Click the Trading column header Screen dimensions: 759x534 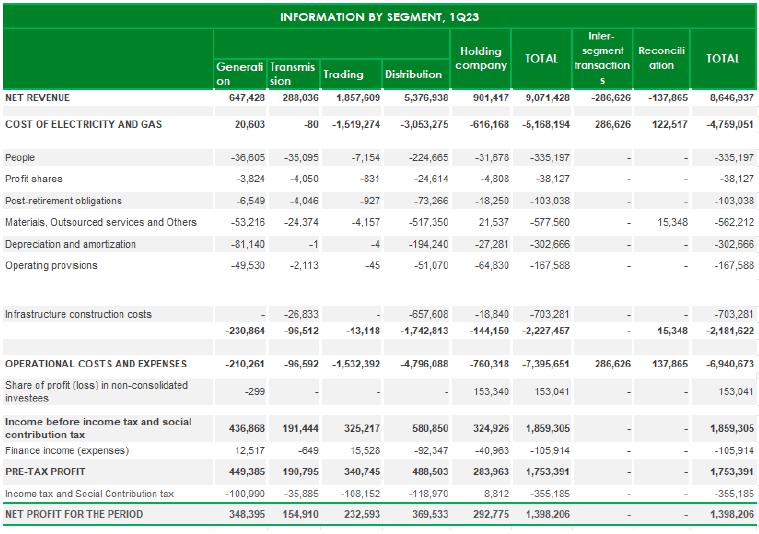[342, 74]
